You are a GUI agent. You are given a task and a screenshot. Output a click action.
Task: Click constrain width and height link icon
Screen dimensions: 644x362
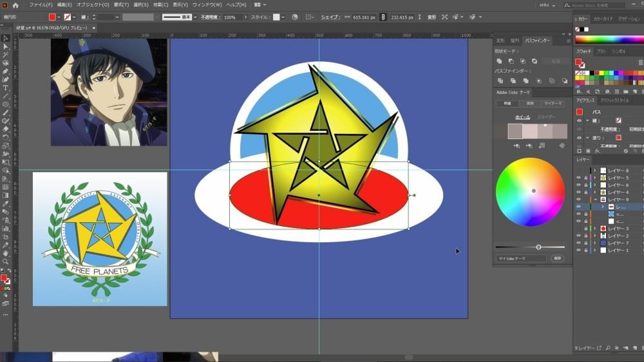pos(383,17)
